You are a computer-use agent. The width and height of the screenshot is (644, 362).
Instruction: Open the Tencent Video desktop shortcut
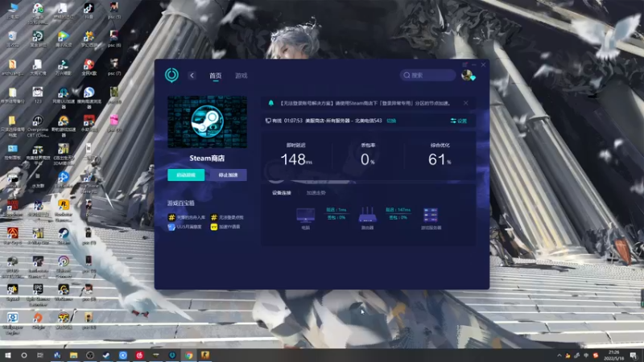pyautogui.click(x=64, y=39)
